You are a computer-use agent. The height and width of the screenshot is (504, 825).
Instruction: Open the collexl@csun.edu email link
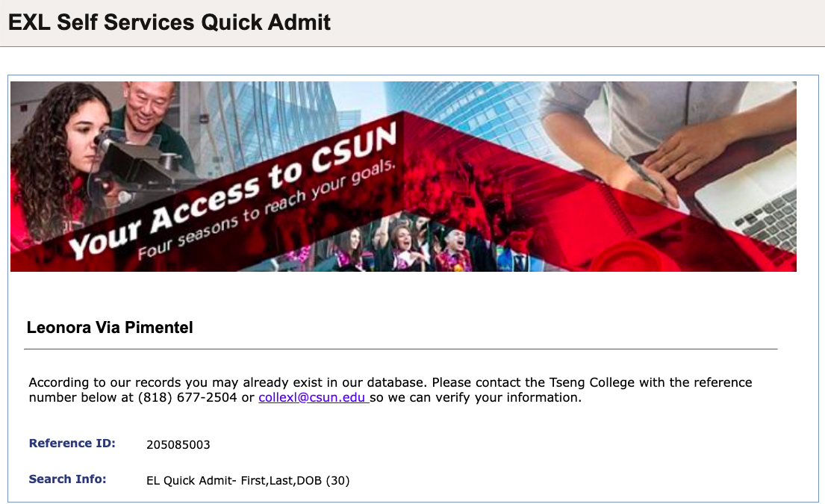(x=312, y=398)
